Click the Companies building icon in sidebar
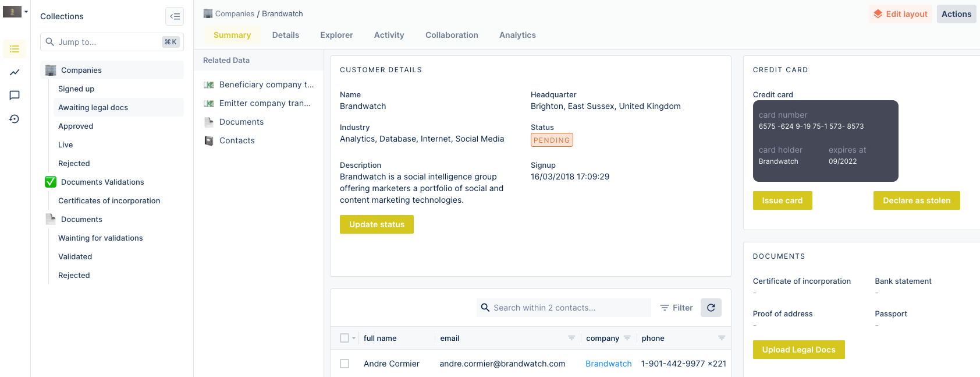Image resolution: width=980 pixels, height=377 pixels. point(51,70)
